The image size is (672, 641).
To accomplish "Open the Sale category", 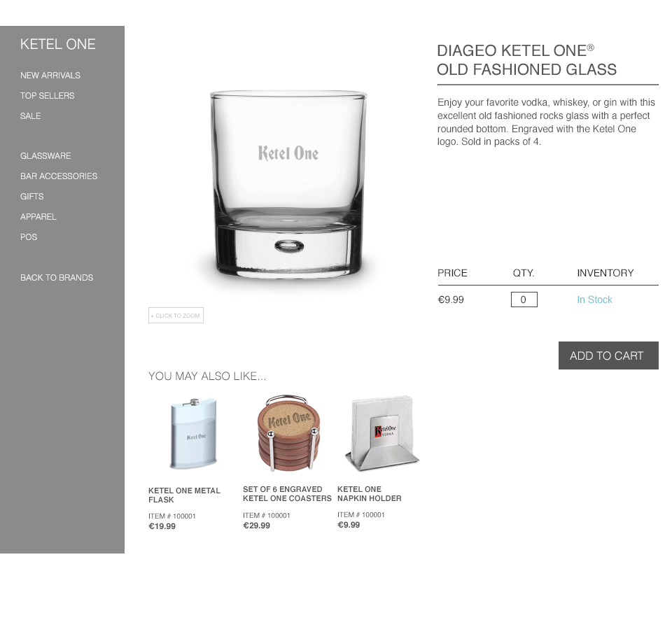I will tap(30, 116).
